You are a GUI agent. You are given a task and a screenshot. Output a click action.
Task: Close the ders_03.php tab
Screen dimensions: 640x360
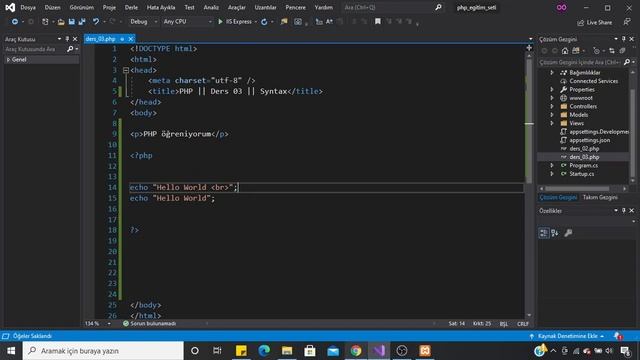point(131,39)
